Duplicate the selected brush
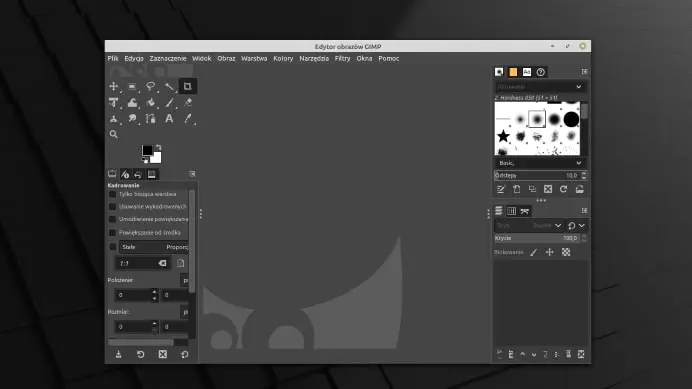Viewport: 692px width, 389px height. 532,189
